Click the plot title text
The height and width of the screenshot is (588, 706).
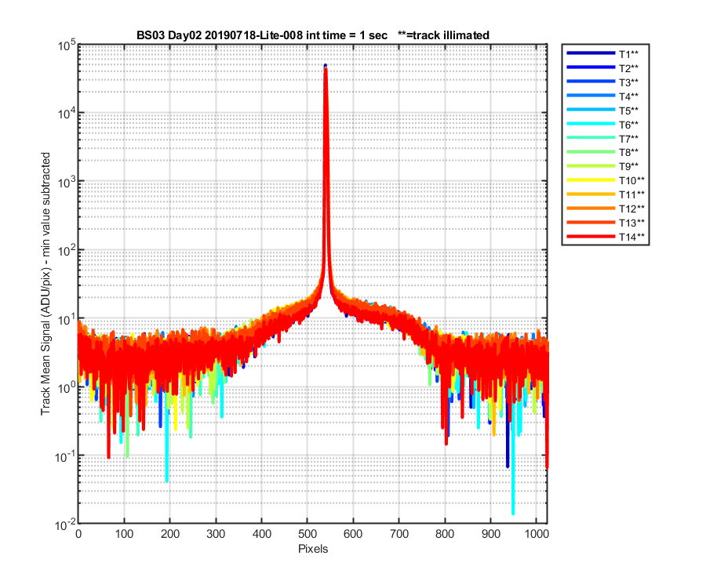coord(312,35)
